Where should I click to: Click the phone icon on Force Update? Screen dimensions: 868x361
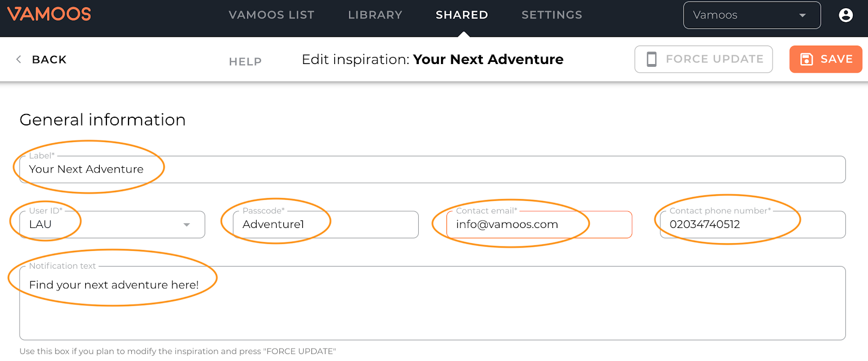(652, 59)
